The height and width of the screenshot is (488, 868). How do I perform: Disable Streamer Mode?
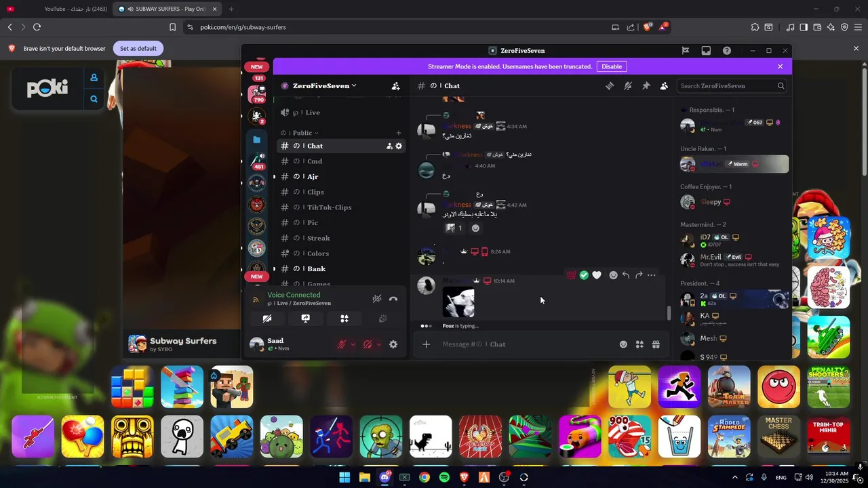coord(612,66)
